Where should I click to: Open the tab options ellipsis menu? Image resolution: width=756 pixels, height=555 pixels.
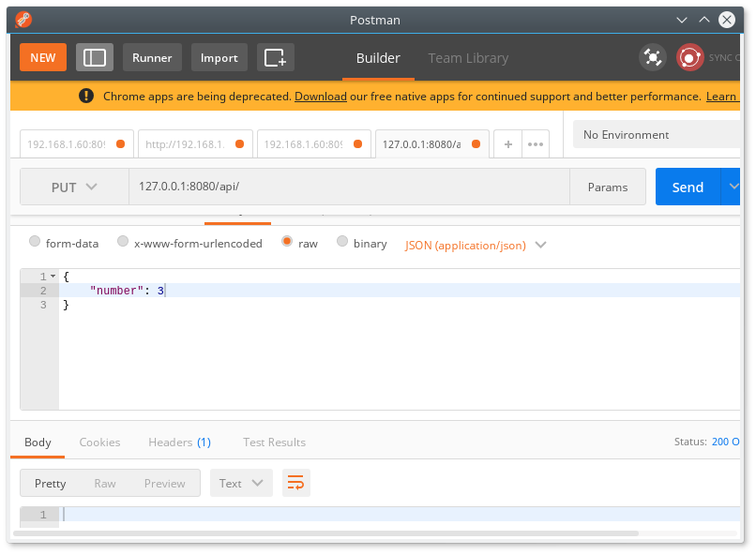pos(536,144)
